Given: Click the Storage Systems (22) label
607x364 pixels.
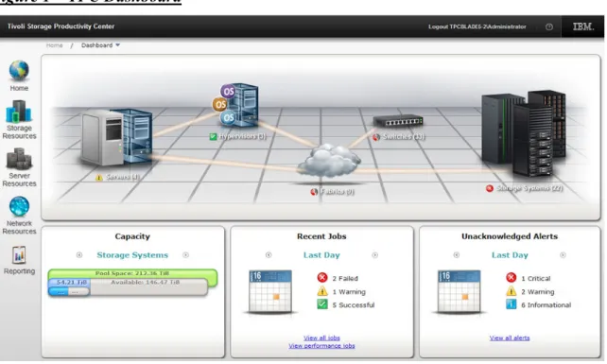Looking at the screenshot, I should coord(529,188).
